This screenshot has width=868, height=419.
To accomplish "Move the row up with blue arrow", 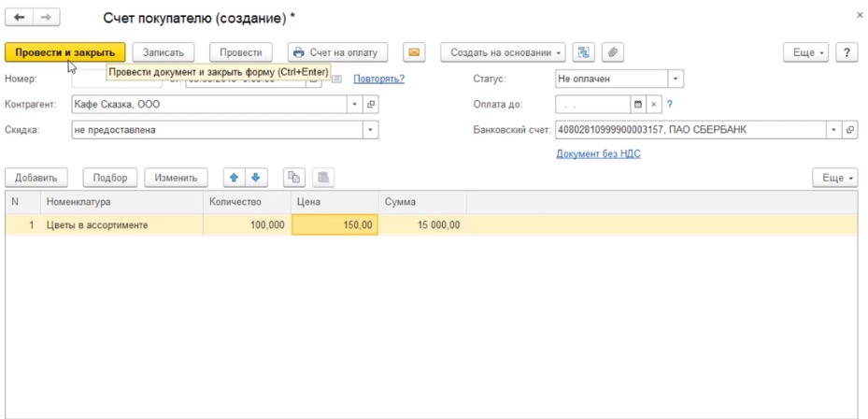I will [235, 178].
